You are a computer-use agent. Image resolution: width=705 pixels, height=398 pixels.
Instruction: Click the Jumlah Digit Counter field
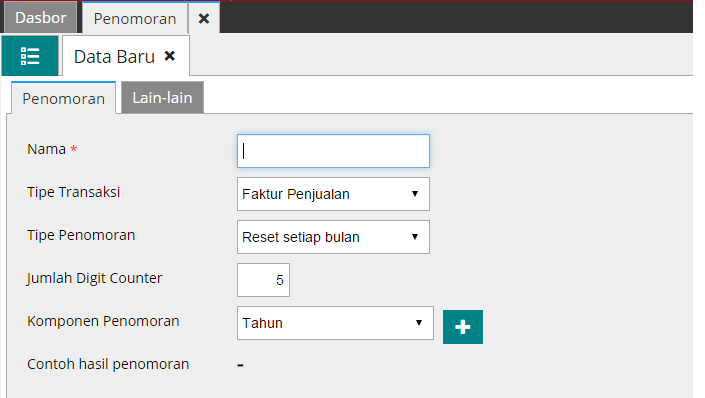click(x=263, y=280)
